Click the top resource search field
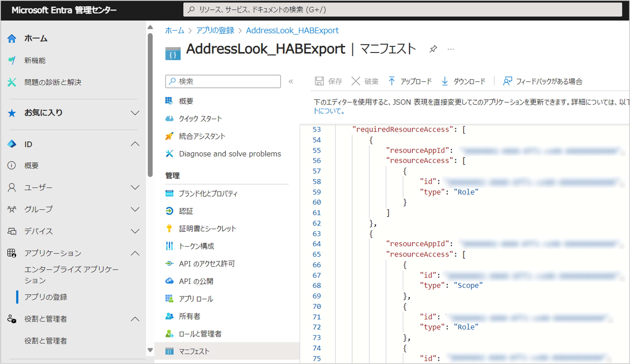Image resolution: width=630 pixels, height=364 pixels. (403, 10)
